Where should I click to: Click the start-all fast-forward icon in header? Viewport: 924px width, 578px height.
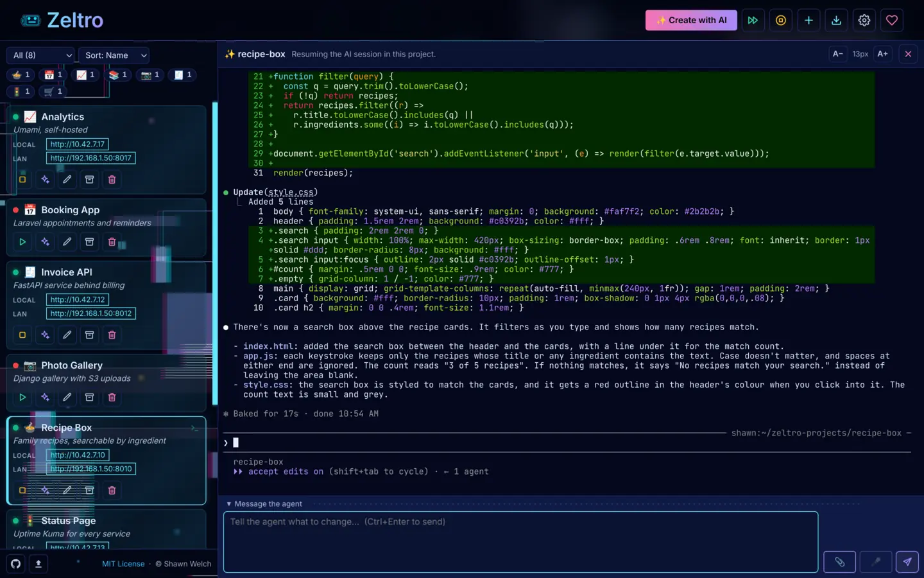pyautogui.click(x=753, y=20)
